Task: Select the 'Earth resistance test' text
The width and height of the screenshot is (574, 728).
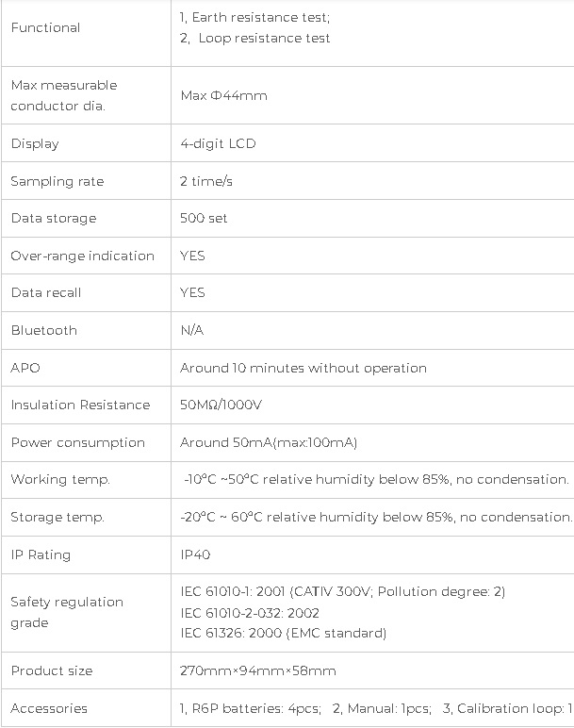Action: 260,17
